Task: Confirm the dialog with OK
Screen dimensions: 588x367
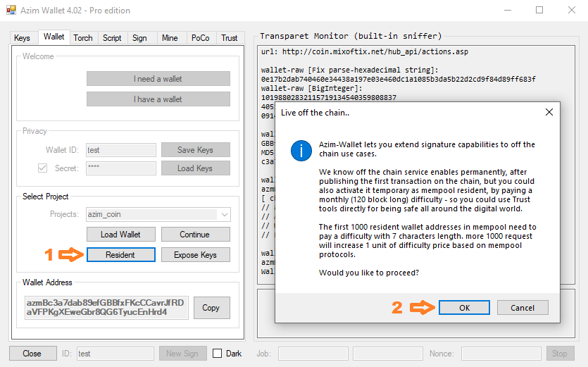Action: click(x=464, y=307)
